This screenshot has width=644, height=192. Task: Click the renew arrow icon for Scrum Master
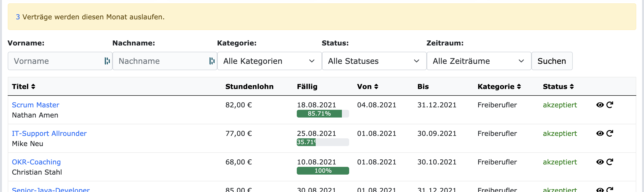(x=610, y=105)
